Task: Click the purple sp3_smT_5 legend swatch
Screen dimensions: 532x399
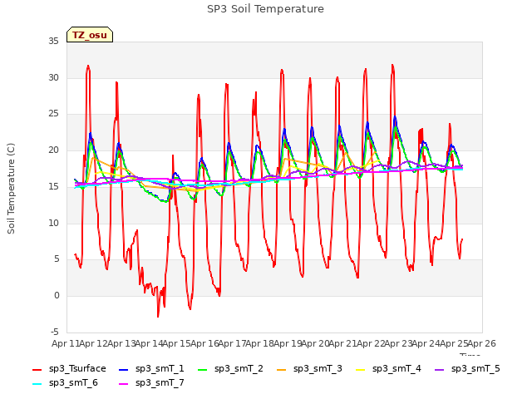Action: 440,369
